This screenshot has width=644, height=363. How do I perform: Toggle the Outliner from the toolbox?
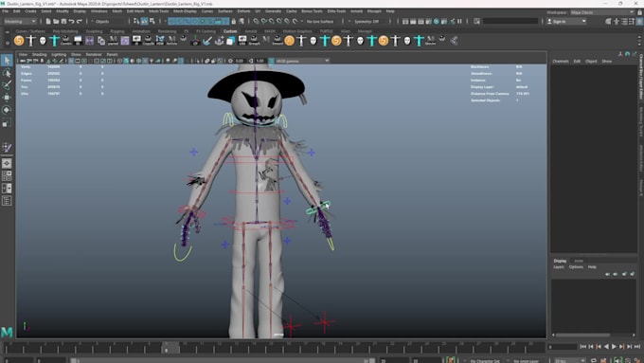[x=7, y=201]
